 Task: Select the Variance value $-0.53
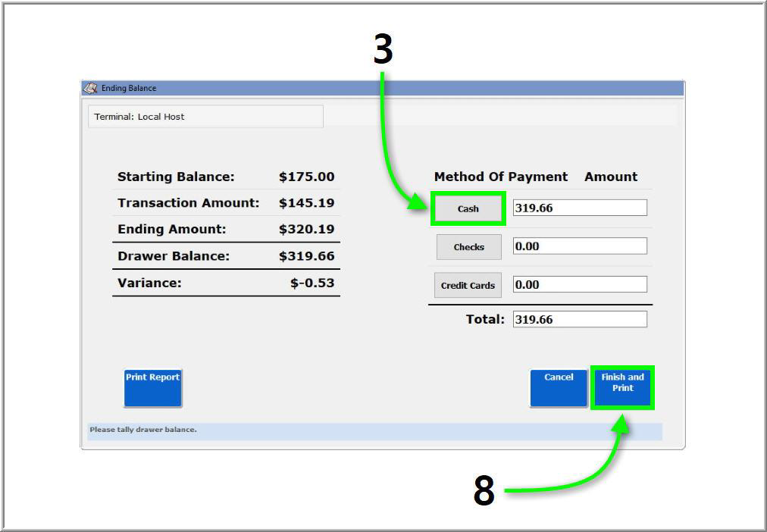pyautogui.click(x=312, y=283)
